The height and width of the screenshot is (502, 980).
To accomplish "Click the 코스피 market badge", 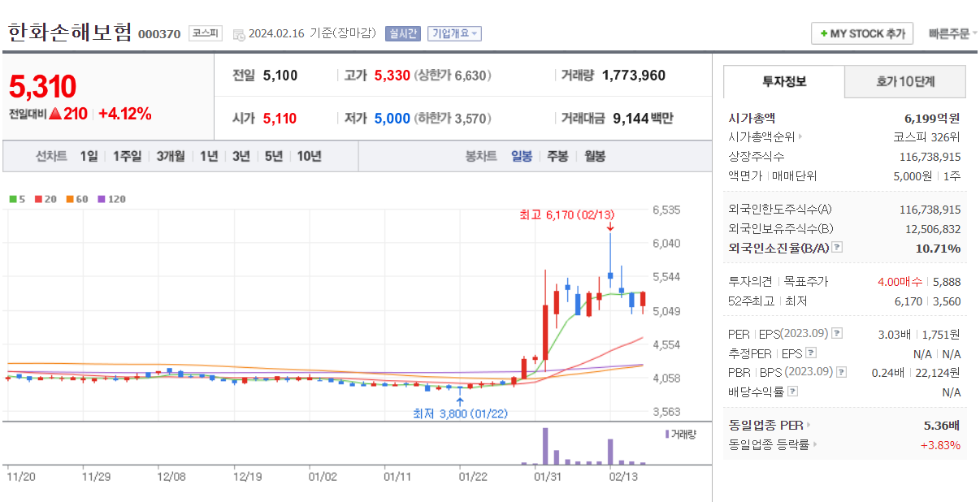I will click(204, 33).
